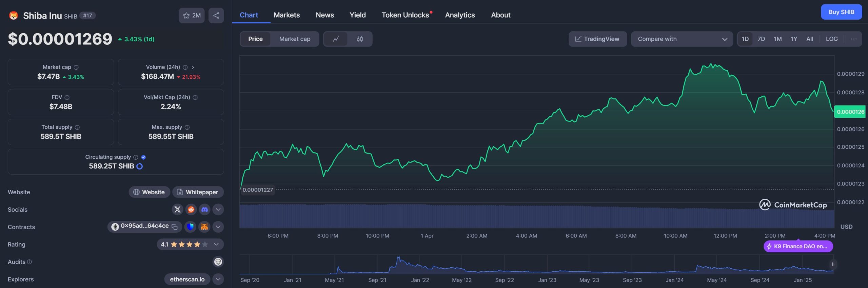This screenshot has height=288, width=868.
Task: Expand more Contracts chevron
Action: tap(218, 227)
